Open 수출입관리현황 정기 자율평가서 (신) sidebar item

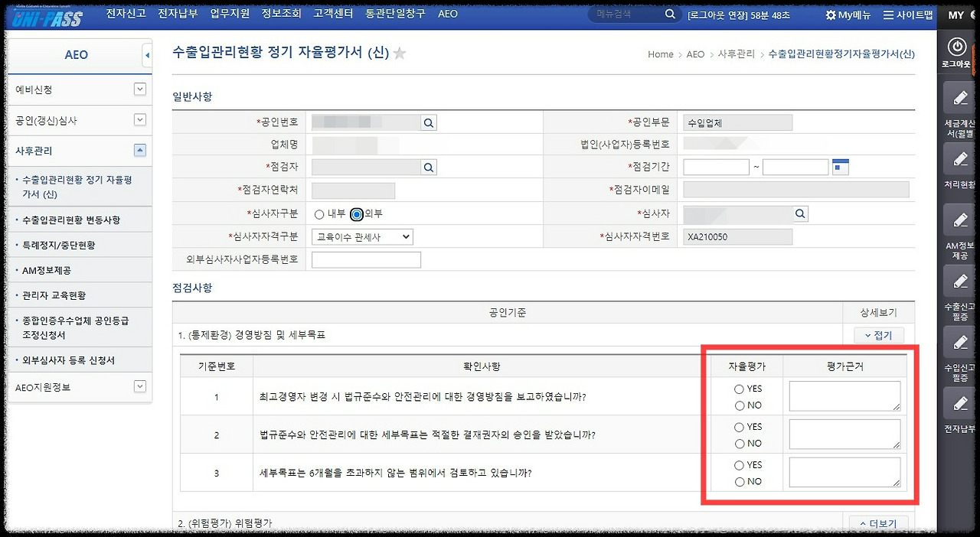tap(77, 187)
